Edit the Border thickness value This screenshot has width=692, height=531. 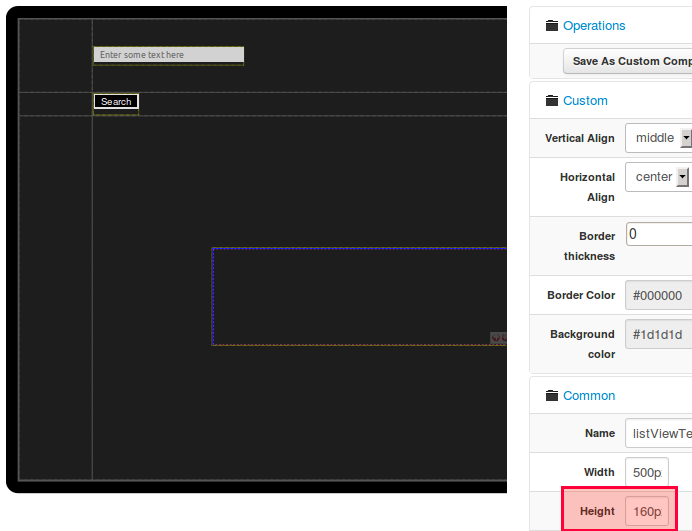(x=658, y=235)
